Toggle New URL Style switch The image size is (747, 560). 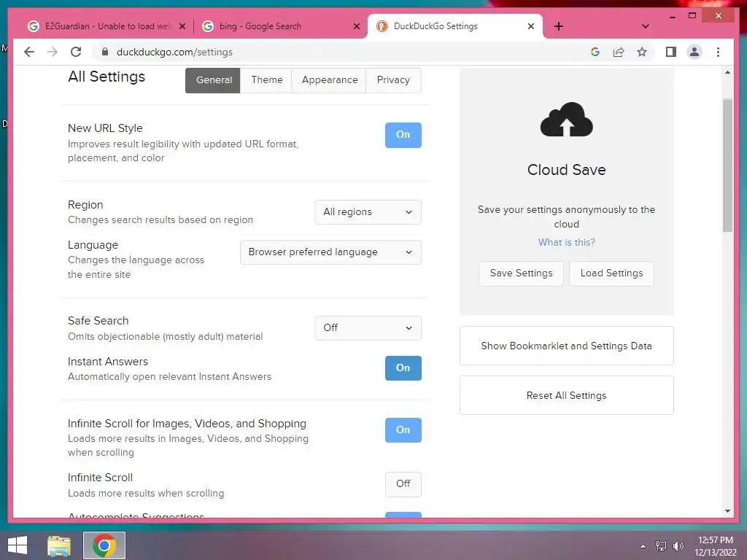(403, 135)
